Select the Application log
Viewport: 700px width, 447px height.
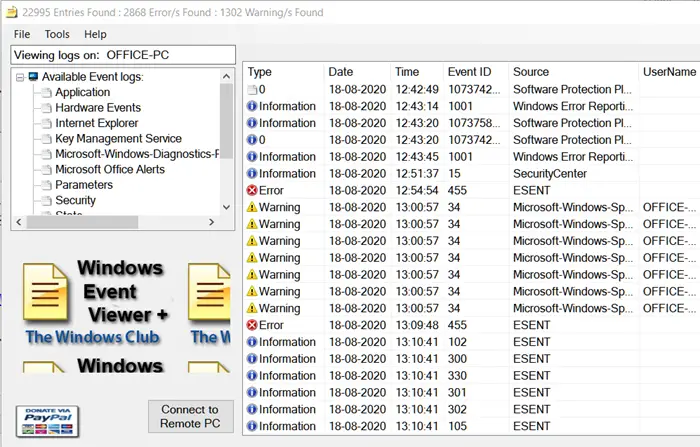point(83,92)
